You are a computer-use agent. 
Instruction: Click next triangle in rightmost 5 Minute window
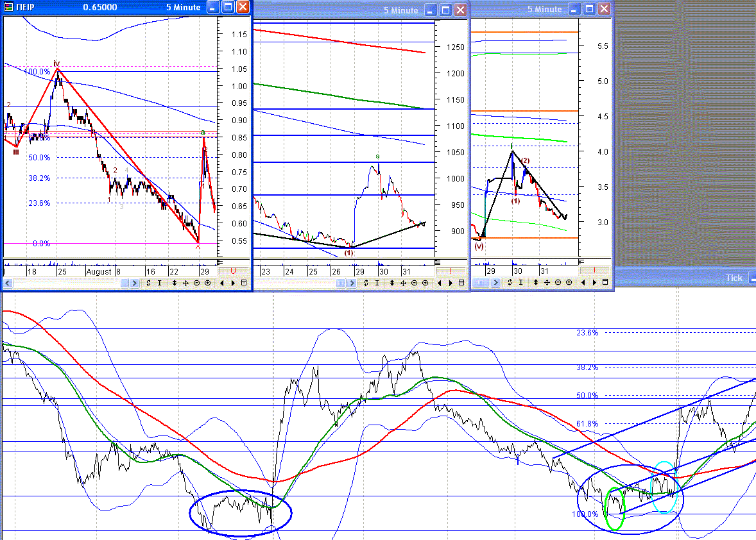pyautogui.click(x=594, y=282)
